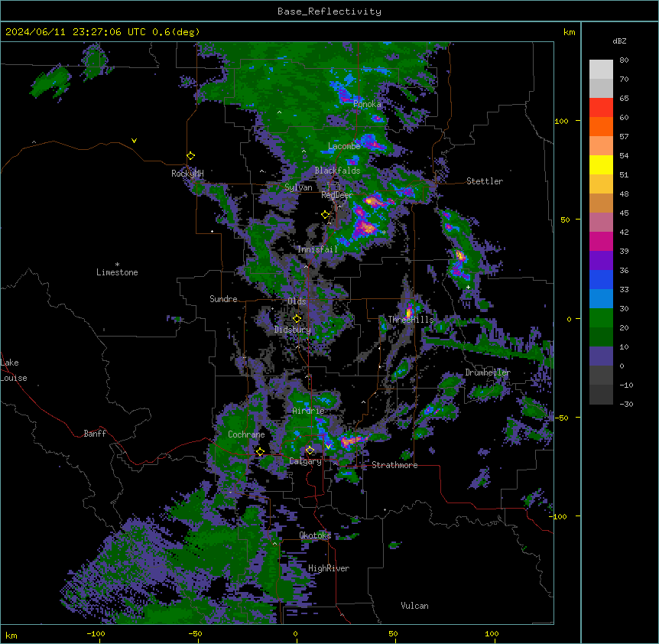Click the ThreeHills label

(411, 320)
